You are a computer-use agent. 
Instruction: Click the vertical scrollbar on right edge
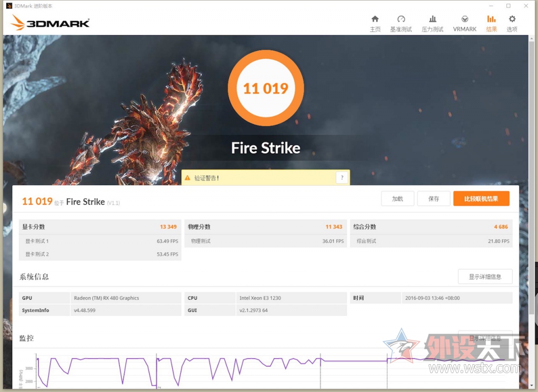[532, 171]
